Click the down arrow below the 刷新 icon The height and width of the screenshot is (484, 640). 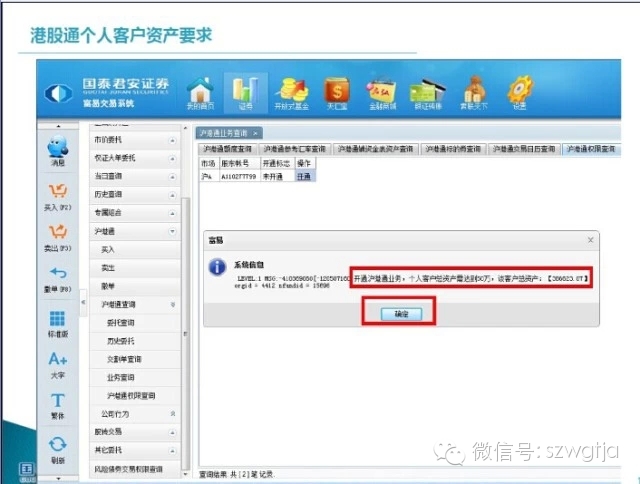click(x=58, y=478)
